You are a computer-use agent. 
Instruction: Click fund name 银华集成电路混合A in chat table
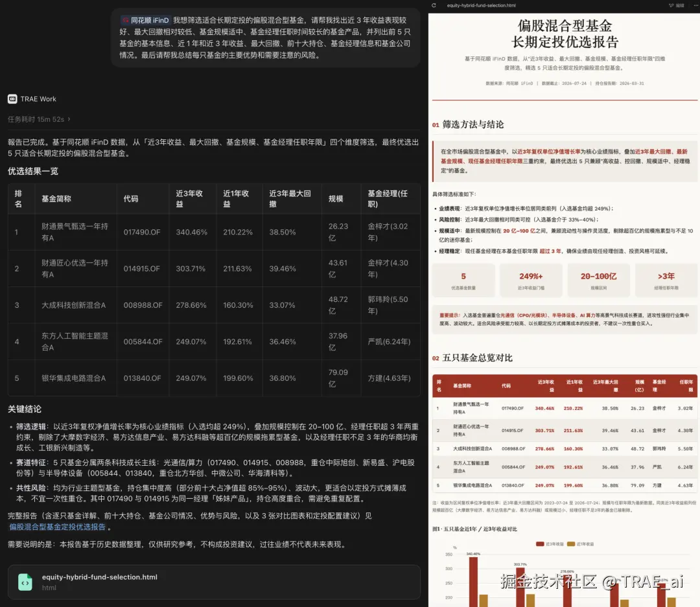tap(74, 378)
